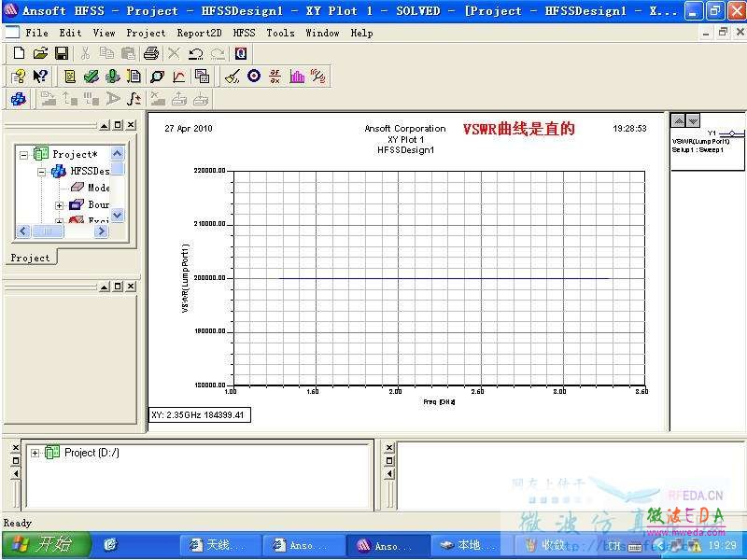Click the 'XY Plot 1' plot title text
Image resolution: width=747 pixels, height=560 pixels.
405,139
